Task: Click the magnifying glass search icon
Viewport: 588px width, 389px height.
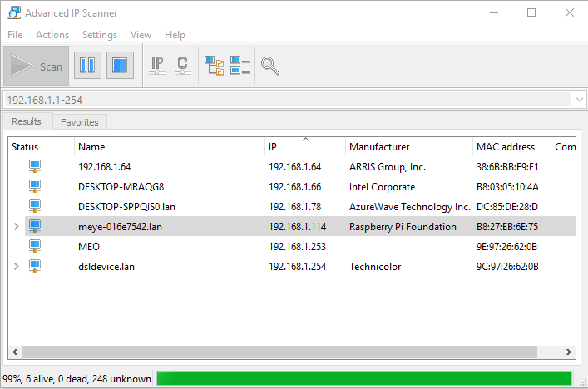Action: (269, 66)
